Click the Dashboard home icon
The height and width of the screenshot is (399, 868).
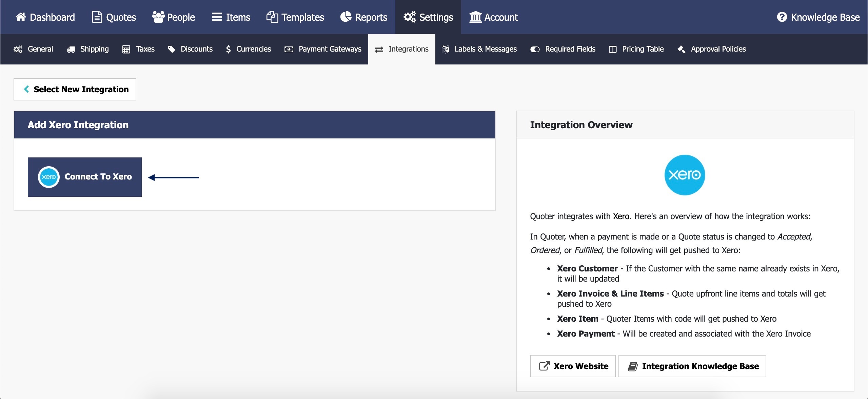tap(21, 17)
